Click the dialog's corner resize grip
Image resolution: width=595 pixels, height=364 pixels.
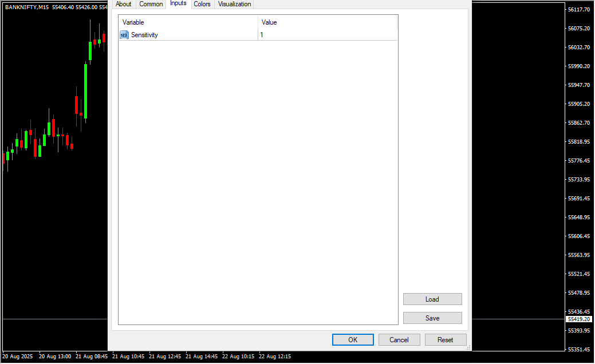click(x=468, y=347)
